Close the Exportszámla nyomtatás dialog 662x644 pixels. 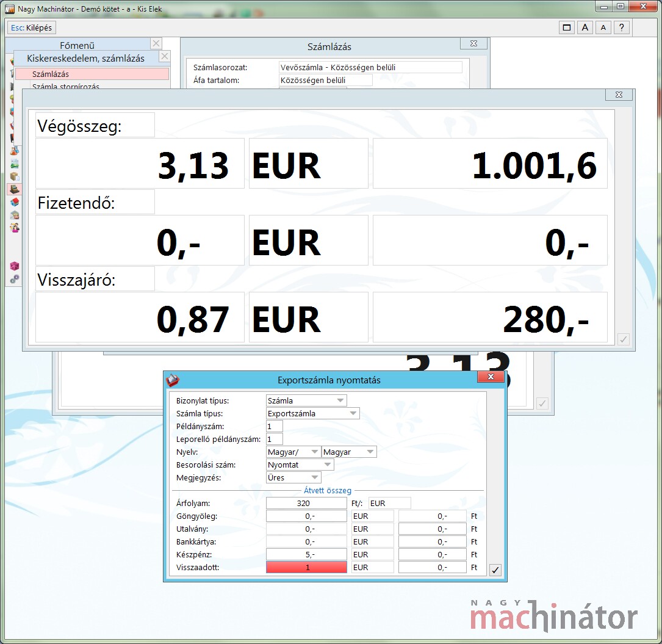click(x=491, y=377)
